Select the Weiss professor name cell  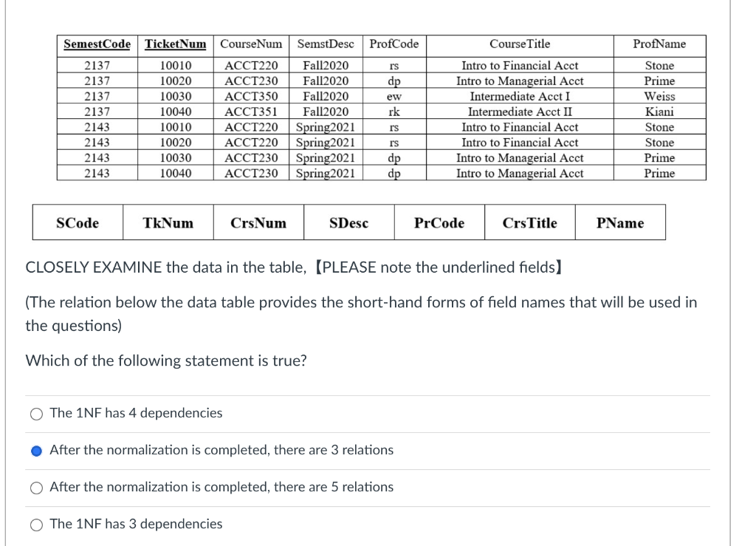(x=660, y=96)
